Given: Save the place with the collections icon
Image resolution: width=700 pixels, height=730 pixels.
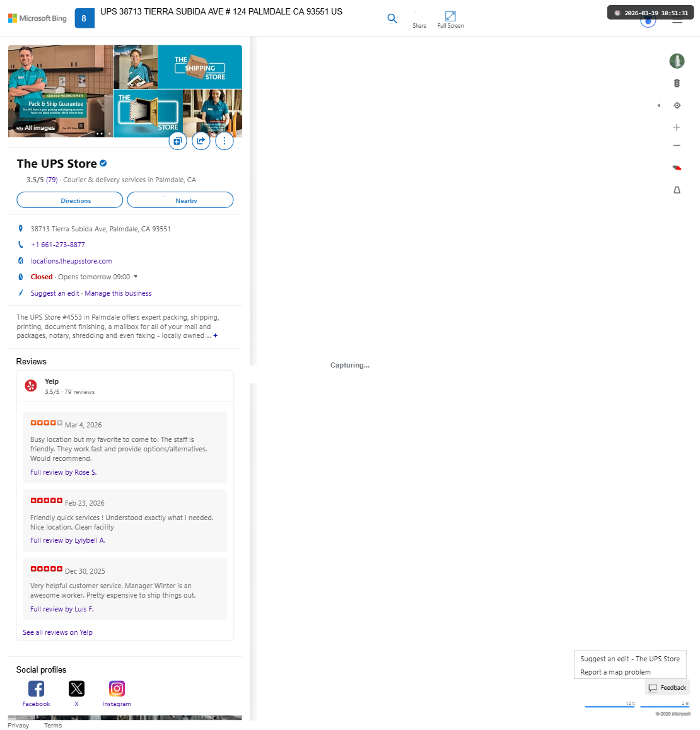Looking at the screenshot, I should click(x=177, y=141).
